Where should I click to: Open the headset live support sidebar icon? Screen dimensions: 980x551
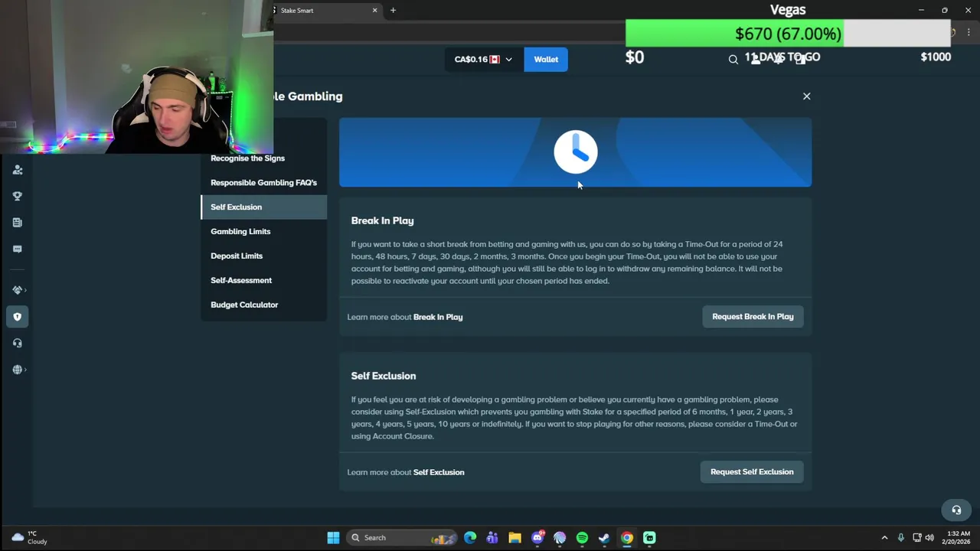(x=18, y=343)
